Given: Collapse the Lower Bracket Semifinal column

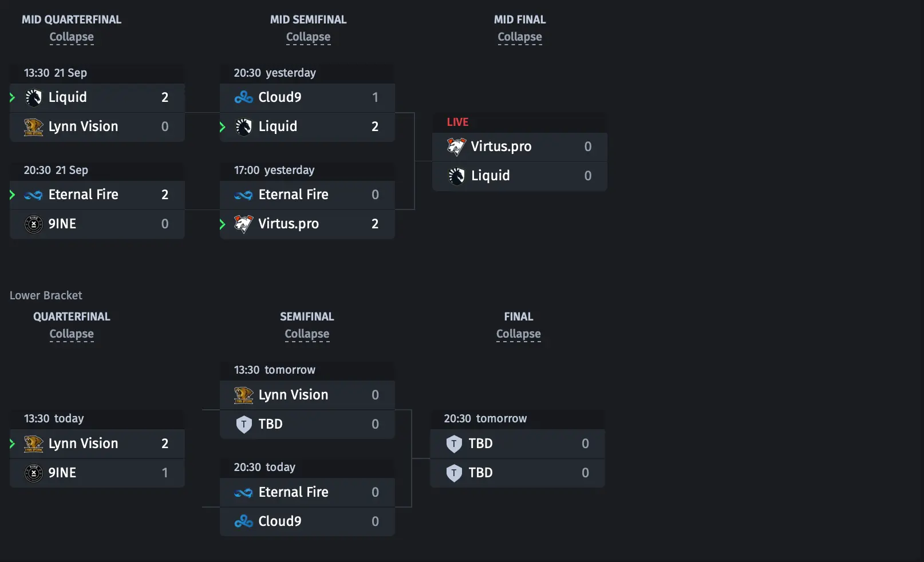Looking at the screenshot, I should click(x=307, y=334).
